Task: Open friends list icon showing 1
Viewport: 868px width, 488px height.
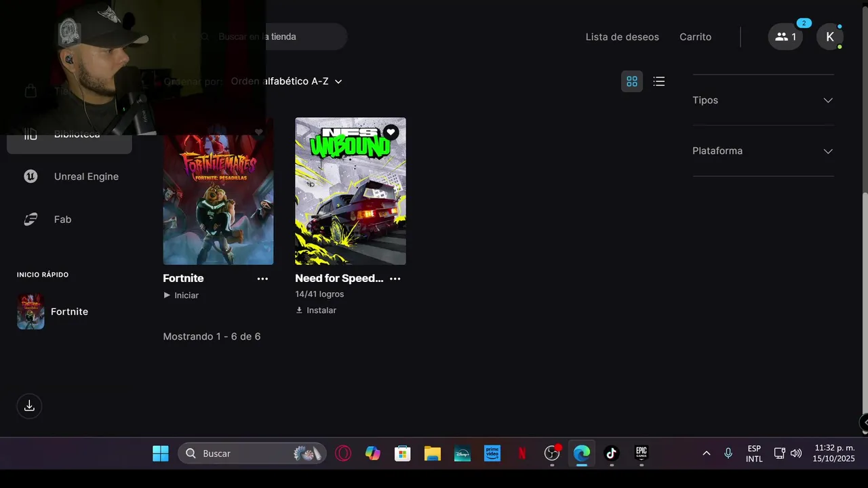Action: tap(785, 37)
